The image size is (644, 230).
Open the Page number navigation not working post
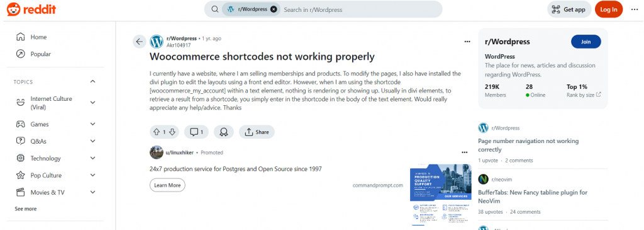528,145
